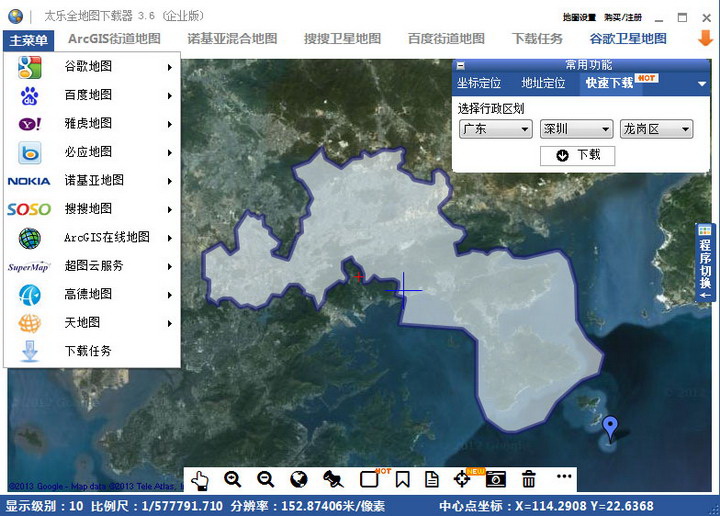Screen dimensions: 720x516
Task: Collapse the 常用功能 panel
Action: click(461, 65)
